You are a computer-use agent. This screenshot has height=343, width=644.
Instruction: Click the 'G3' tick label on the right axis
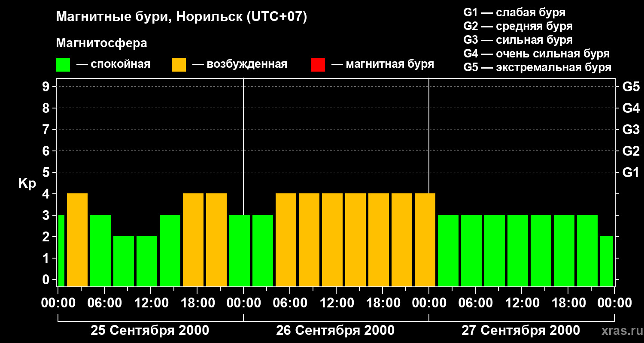[x=631, y=129]
